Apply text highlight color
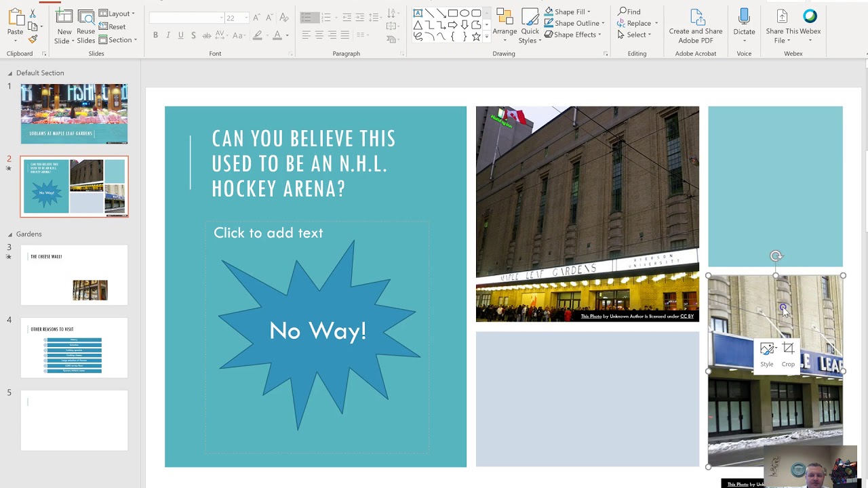868x488 pixels. (257, 35)
